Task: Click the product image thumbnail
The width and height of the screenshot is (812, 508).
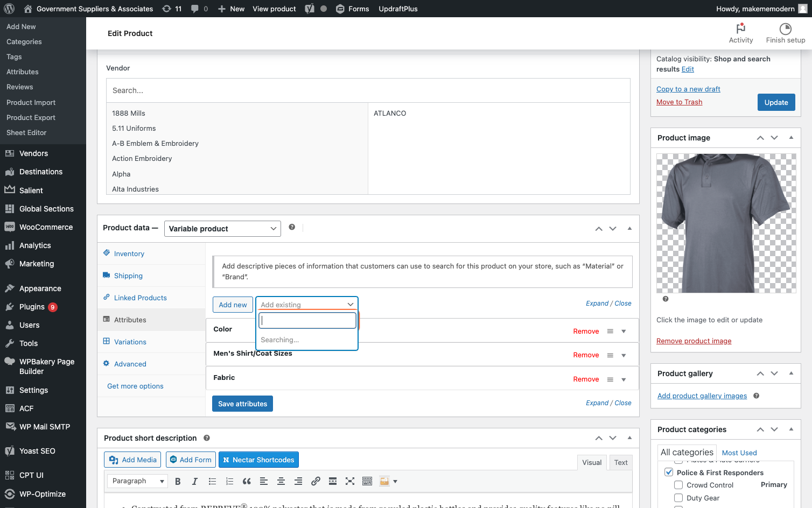Action: (x=726, y=223)
